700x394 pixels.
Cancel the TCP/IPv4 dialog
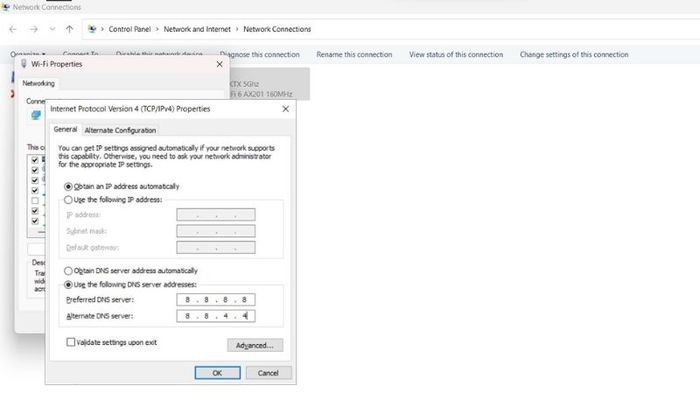(x=268, y=373)
